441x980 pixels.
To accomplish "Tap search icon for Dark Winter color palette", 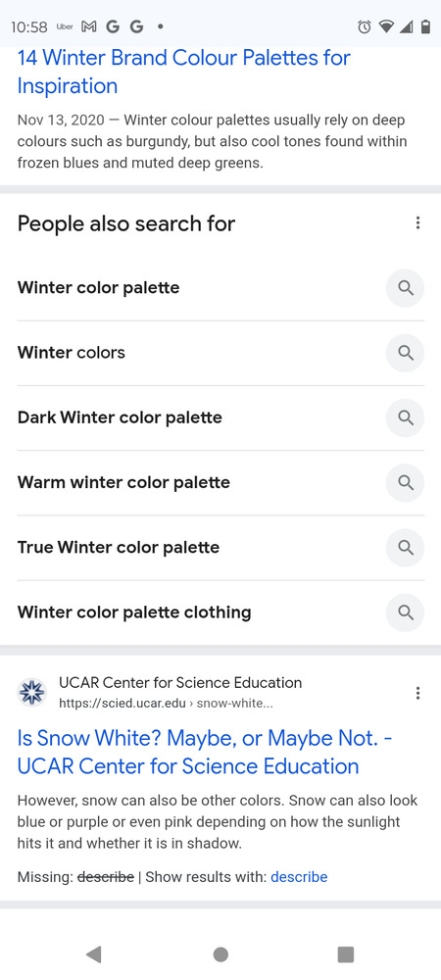I will click(406, 418).
